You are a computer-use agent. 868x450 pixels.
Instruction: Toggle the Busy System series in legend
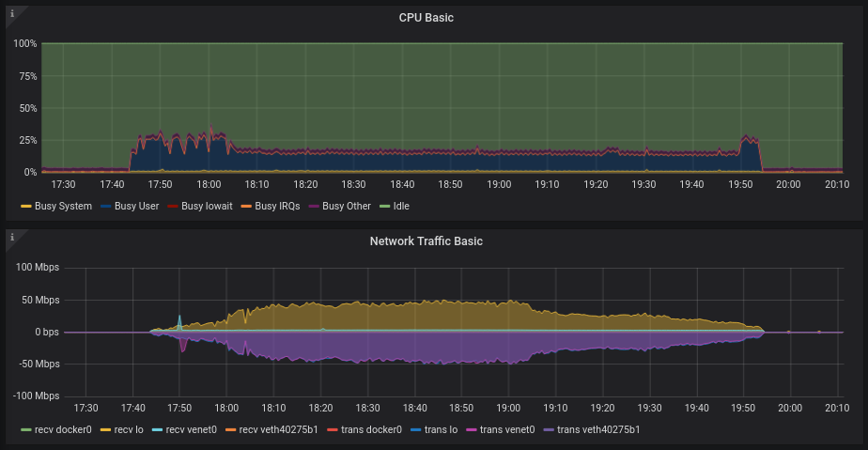coord(63,206)
